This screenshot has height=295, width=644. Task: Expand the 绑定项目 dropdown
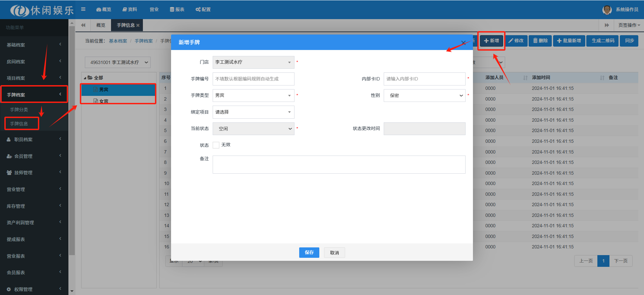253,112
